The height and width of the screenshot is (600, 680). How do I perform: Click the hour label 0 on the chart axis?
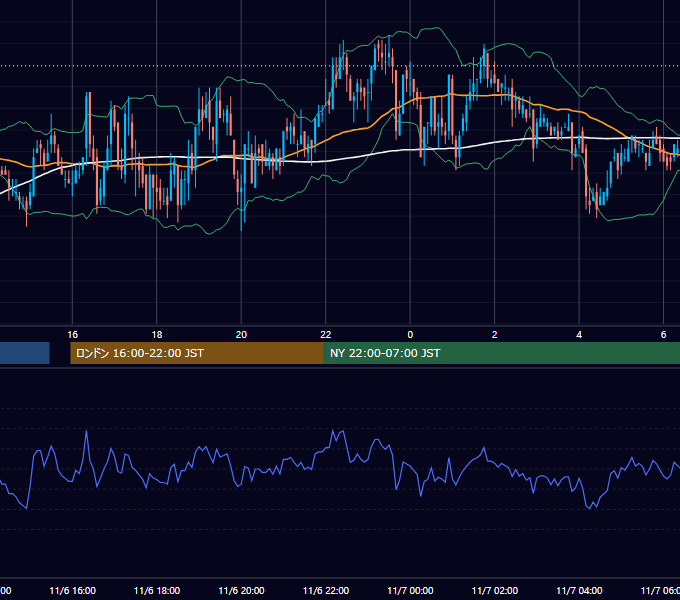[x=410, y=335]
